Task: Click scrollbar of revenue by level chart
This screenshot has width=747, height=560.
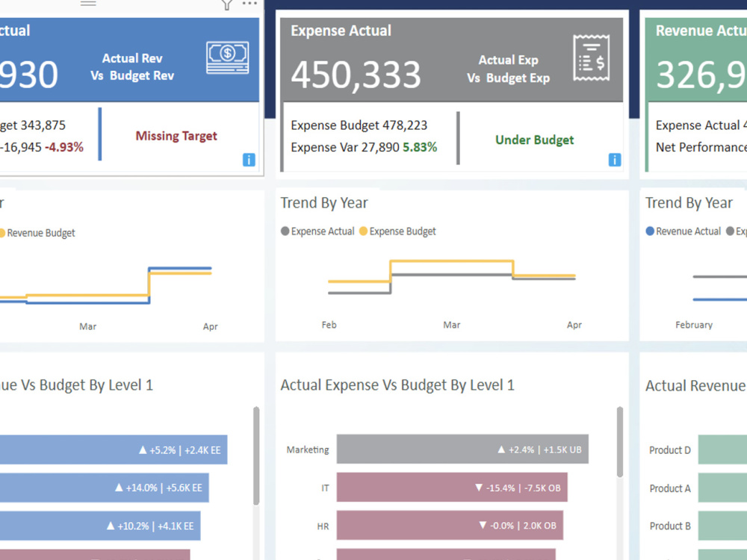Action: click(255, 455)
